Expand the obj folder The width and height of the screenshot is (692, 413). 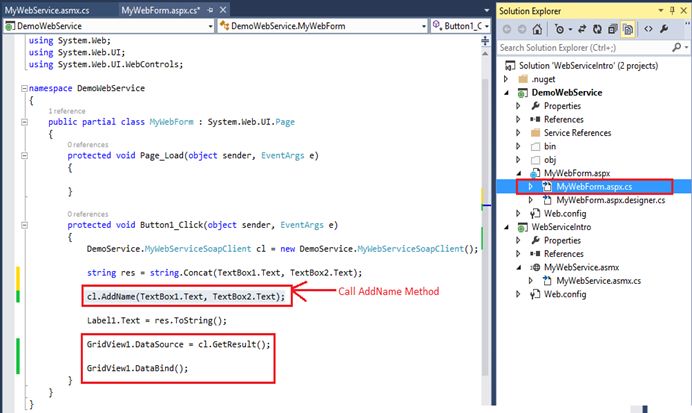(518, 160)
